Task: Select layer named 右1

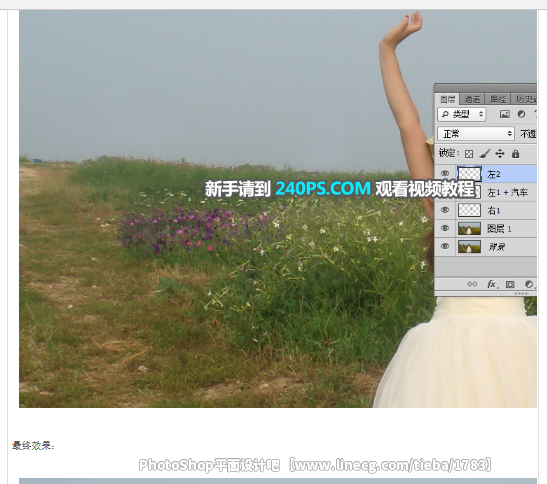Action: point(494,210)
